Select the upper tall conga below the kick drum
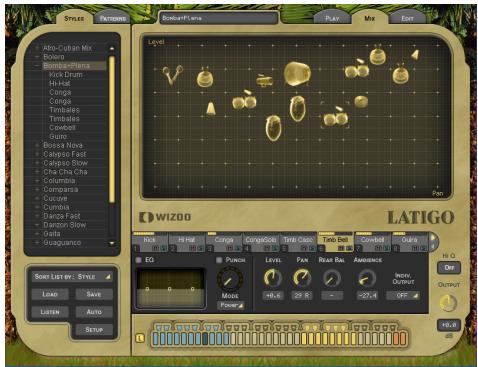 (x=297, y=108)
